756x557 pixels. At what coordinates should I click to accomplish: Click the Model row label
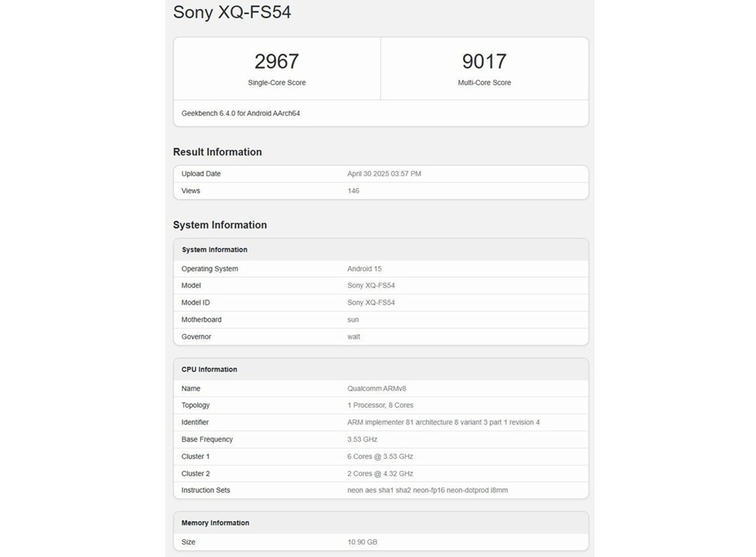(191, 286)
